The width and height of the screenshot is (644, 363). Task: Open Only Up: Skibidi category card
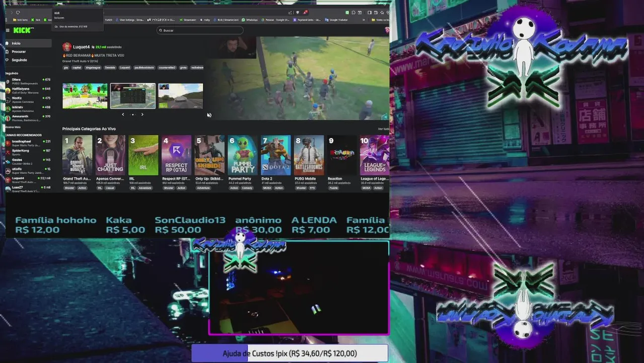click(209, 155)
